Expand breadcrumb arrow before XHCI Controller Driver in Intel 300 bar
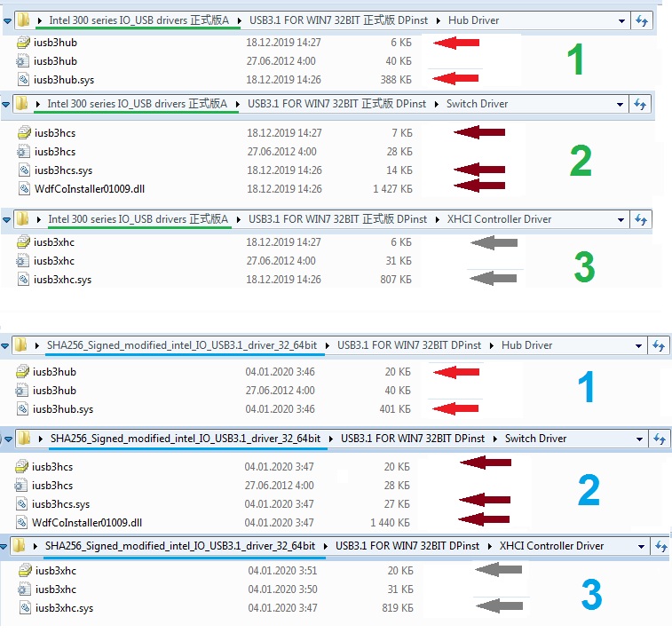Screen dimensions: 672x633 pyautogui.click(x=437, y=219)
